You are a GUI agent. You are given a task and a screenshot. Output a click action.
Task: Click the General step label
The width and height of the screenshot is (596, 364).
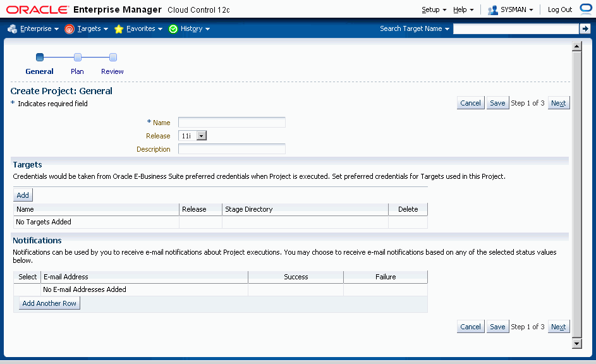click(x=40, y=71)
